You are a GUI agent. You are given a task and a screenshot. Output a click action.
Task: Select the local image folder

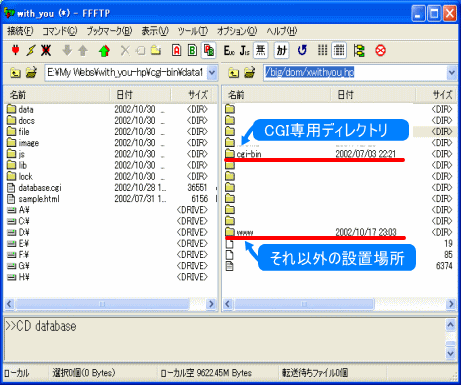[23, 143]
